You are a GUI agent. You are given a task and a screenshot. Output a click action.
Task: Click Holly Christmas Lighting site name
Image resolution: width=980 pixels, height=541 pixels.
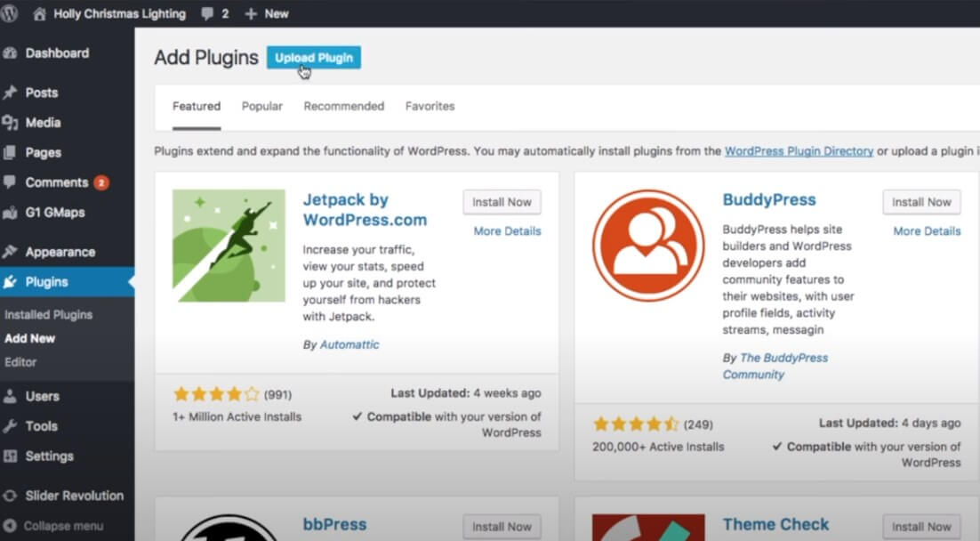119,13
